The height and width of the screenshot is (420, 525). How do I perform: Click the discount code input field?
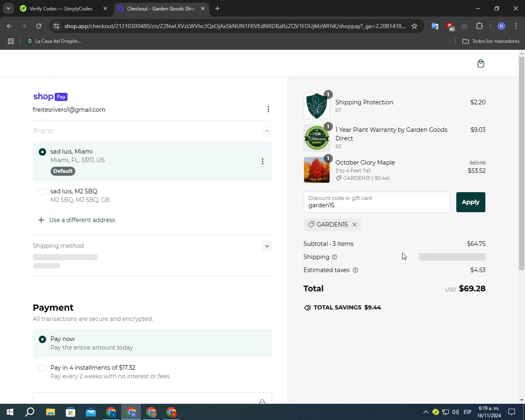pos(377,202)
